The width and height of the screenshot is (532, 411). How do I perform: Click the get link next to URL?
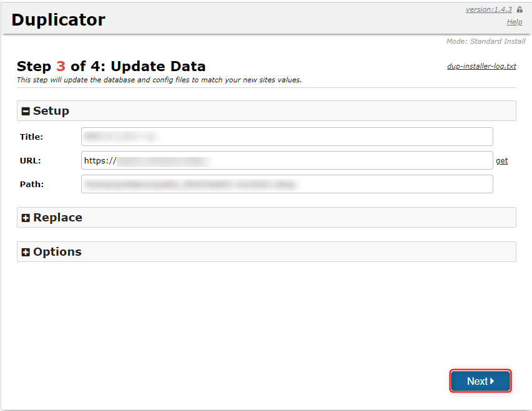[x=502, y=161]
